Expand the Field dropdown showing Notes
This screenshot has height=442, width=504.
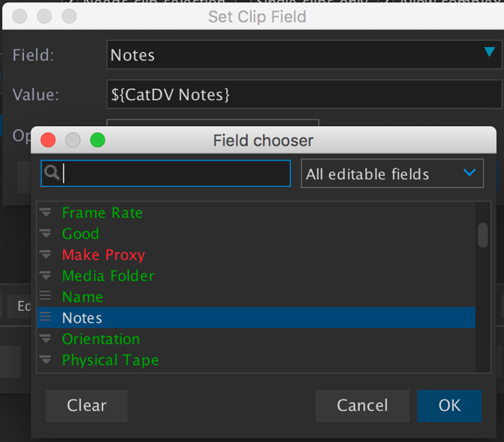tap(489, 52)
